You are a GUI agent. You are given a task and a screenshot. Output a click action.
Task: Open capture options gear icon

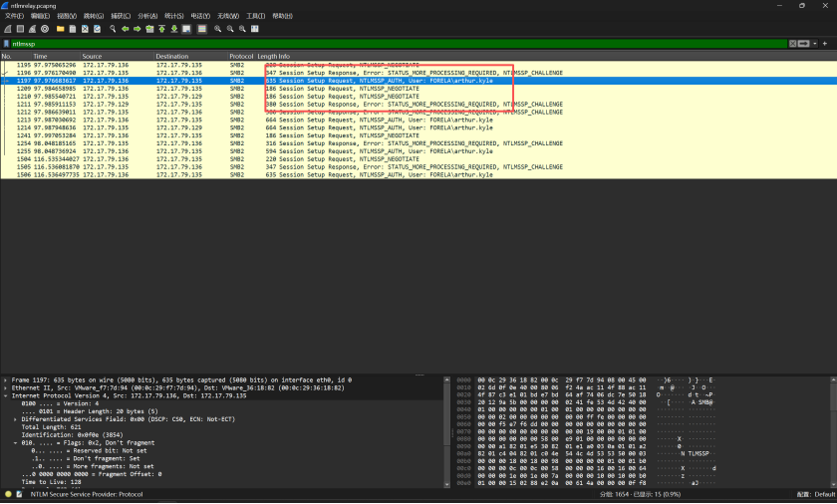tap(45, 29)
